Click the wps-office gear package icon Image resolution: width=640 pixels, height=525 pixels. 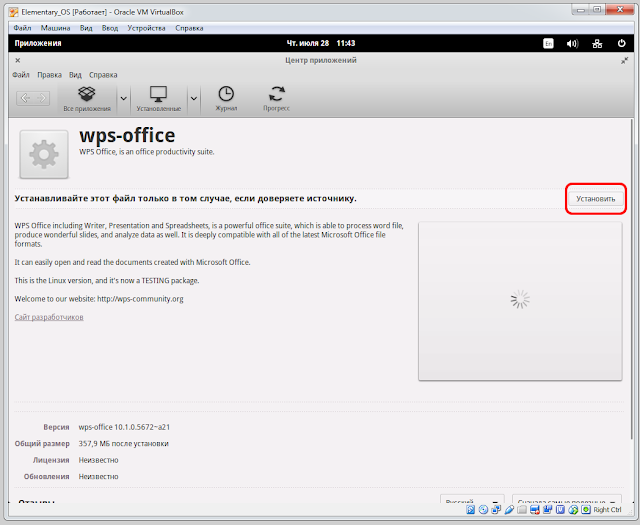click(x=44, y=154)
